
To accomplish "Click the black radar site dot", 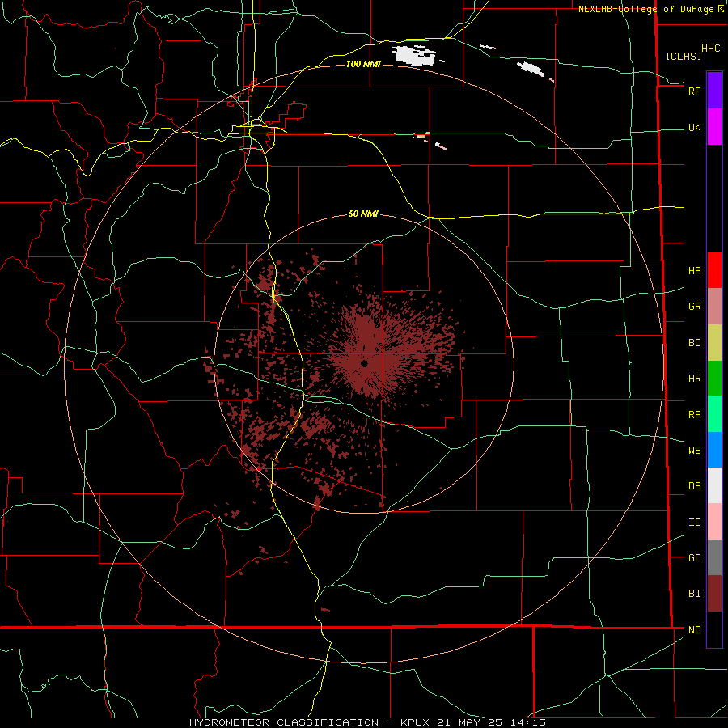I will coord(365,363).
